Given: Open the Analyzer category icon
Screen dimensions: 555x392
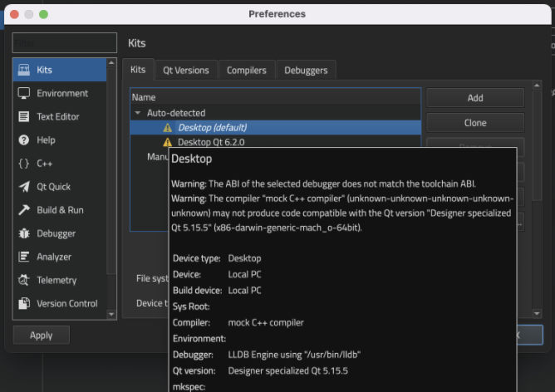Looking at the screenshot, I should (x=24, y=257).
